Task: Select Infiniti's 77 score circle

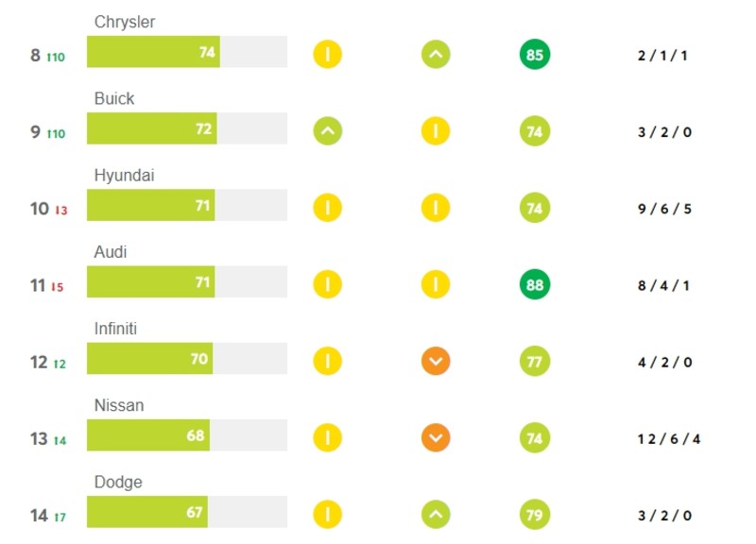Action: (x=535, y=362)
